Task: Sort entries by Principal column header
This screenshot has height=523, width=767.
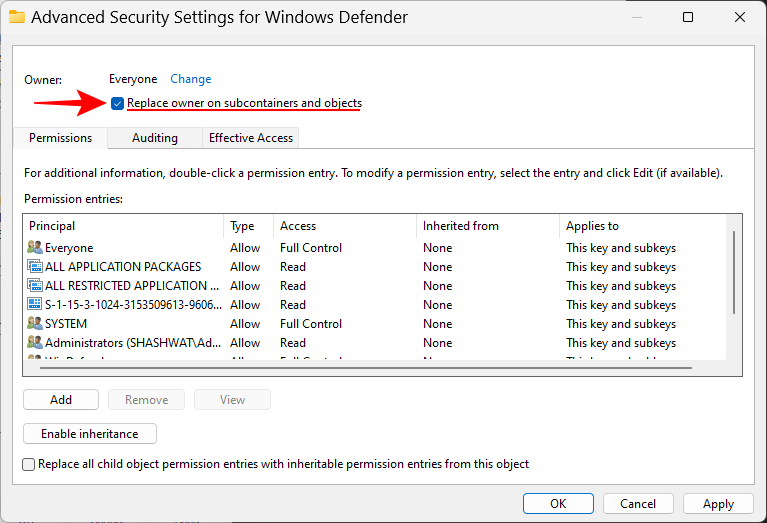Action: (x=125, y=226)
